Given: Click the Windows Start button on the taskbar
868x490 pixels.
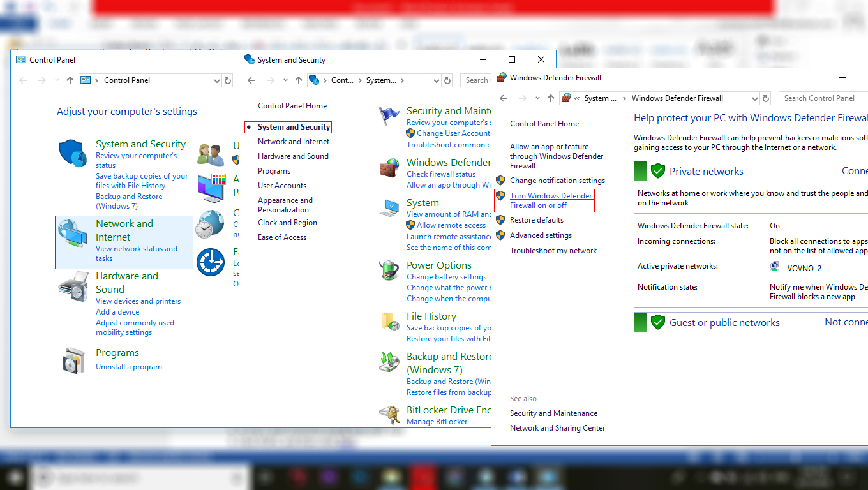Looking at the screenshot, I should [x=15, y=477].
